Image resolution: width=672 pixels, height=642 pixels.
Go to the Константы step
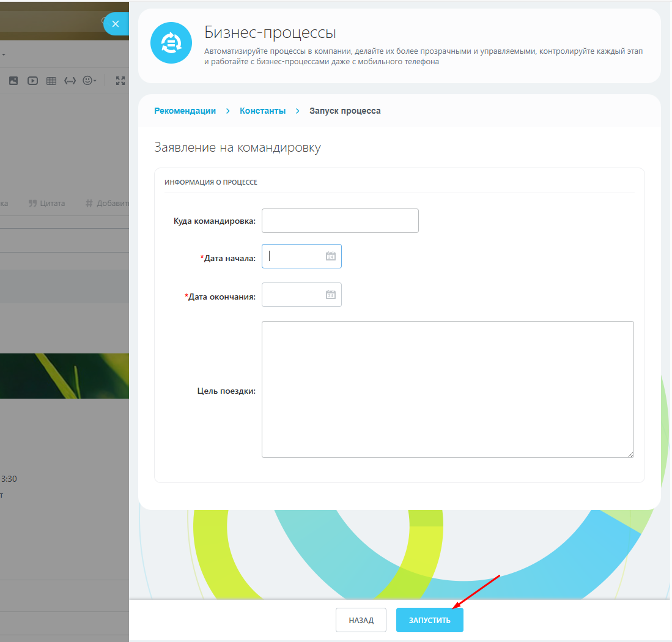pos(262,111)
